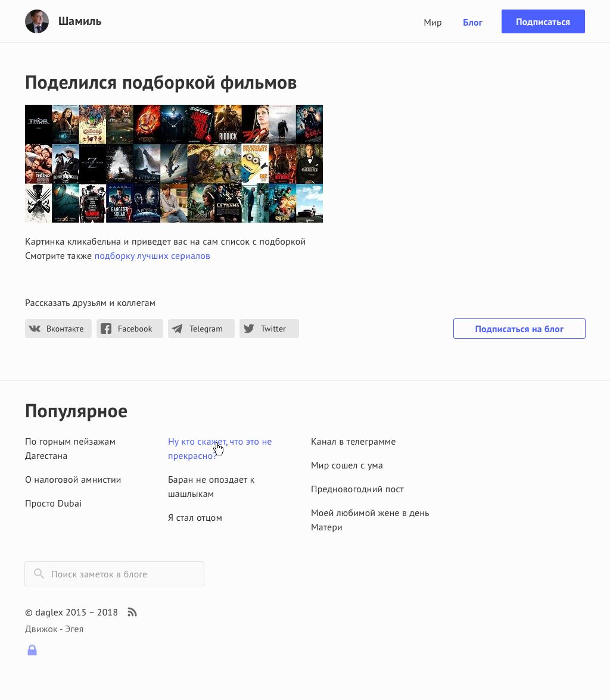
Task: Focus the Поиск заметок в блоге field
Action: tap(114, 574)
